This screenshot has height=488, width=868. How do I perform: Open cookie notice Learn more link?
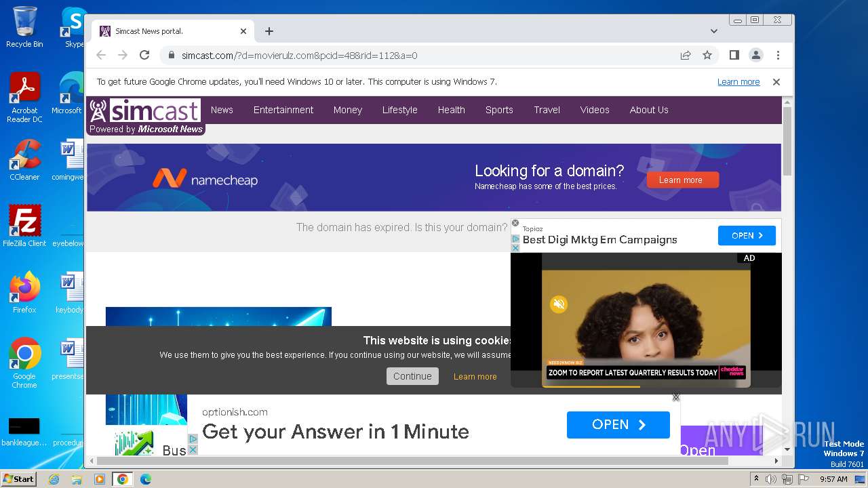pyautogui.click(x=475, y=377)
